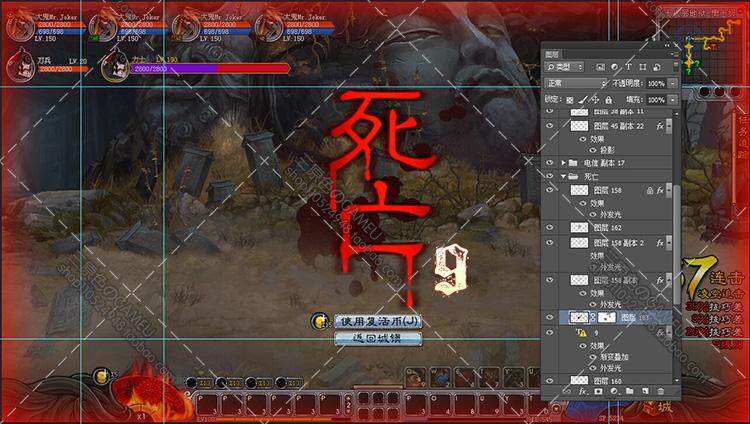Filter layers by shape layers icon

tap(643, 67)
